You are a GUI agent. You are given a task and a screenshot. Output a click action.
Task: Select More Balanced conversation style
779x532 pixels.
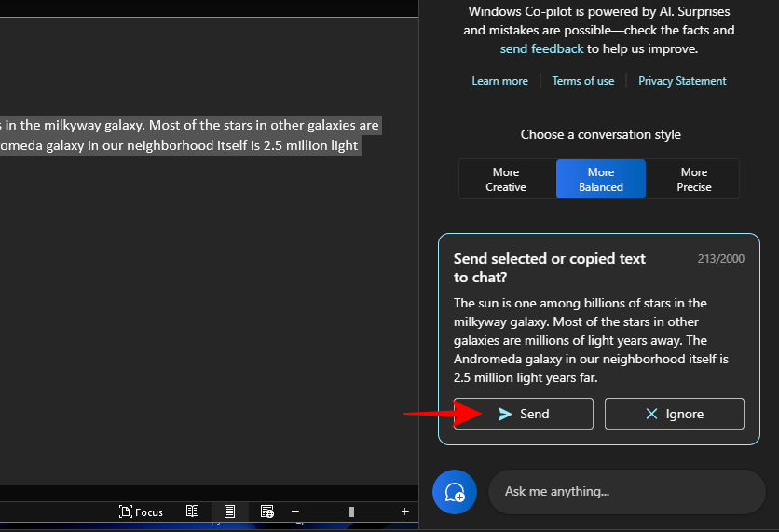click(601, 179)
